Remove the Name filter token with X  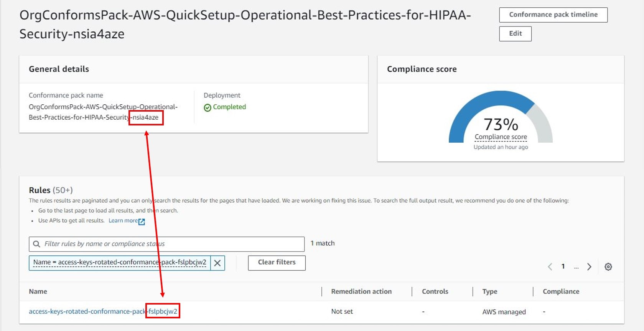217,263
